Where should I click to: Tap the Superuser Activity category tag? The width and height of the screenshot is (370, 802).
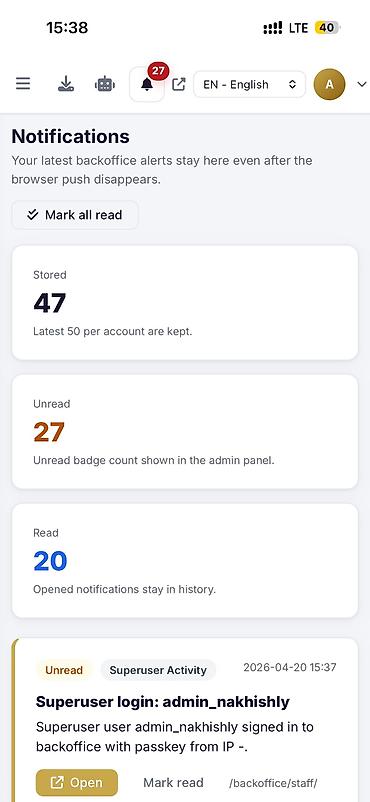pyautogui.click(x=158, y=670)
